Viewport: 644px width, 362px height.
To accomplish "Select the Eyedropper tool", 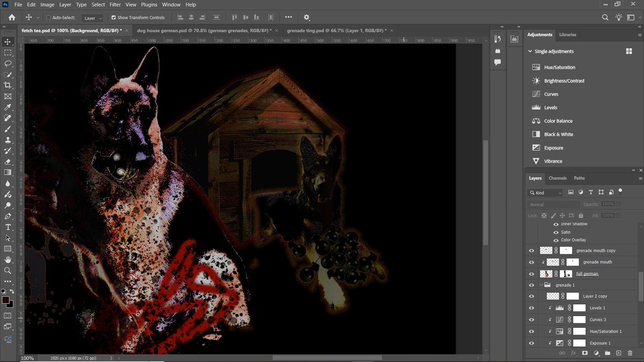I will [8, 107].
